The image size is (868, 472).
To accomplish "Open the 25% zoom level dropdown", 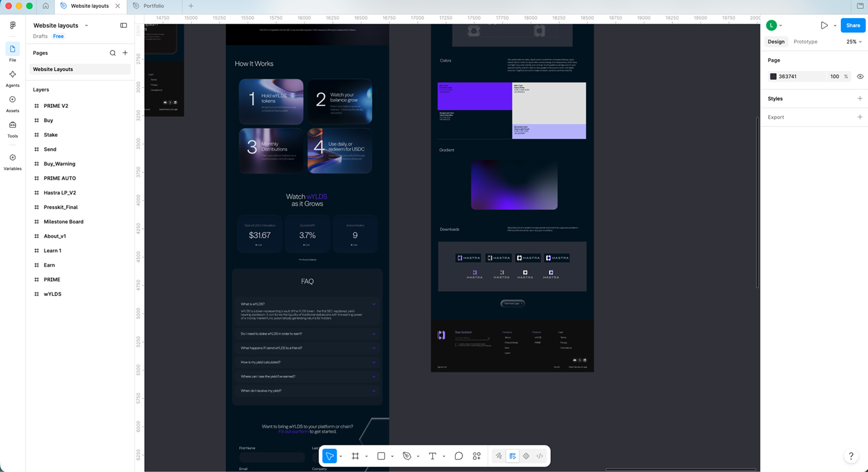I will [854, 42].
